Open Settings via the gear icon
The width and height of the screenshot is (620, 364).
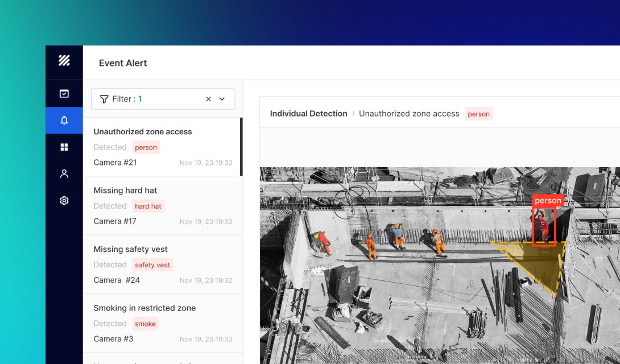point(64,200)
